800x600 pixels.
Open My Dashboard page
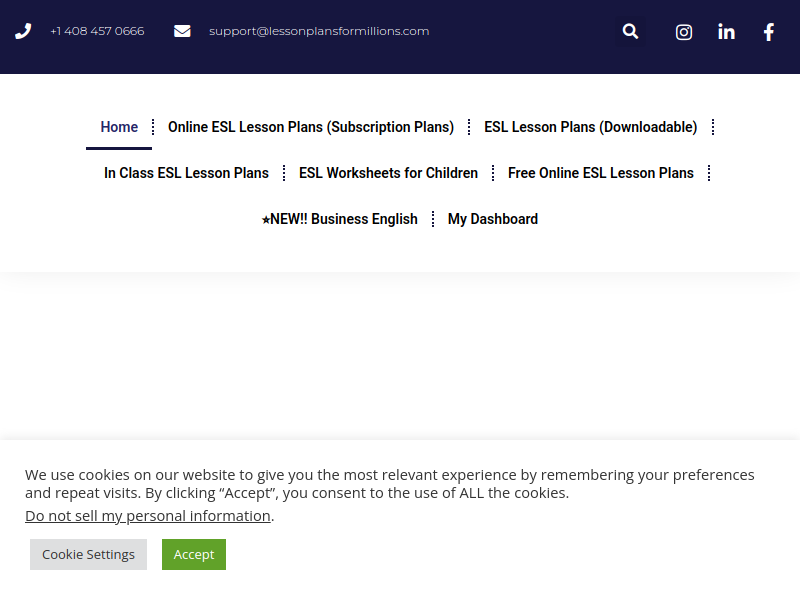493,219
